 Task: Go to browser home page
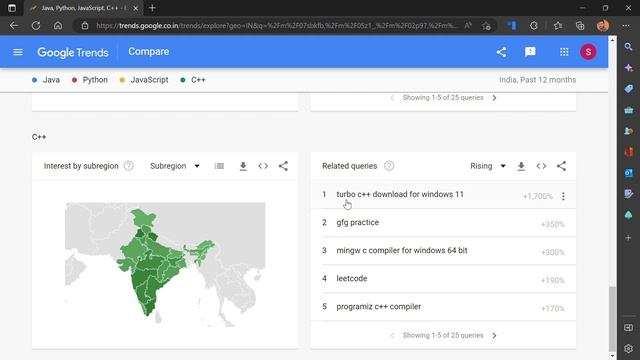tap(58, 25)
